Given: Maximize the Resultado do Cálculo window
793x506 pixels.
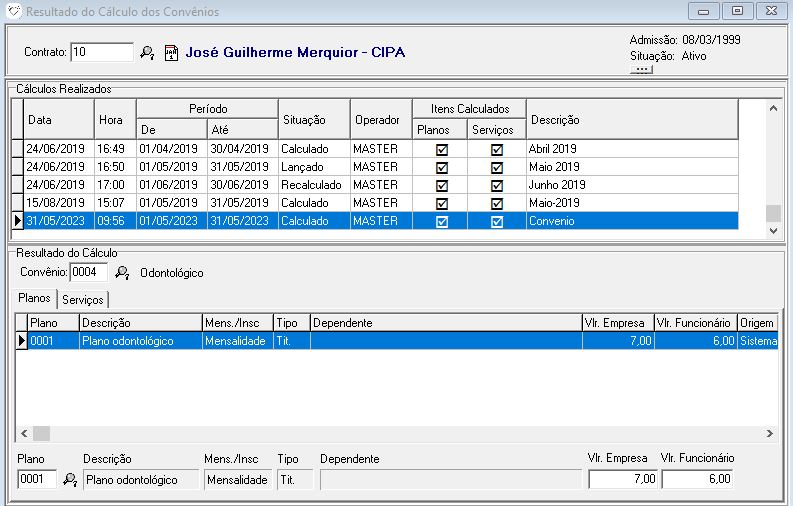Looking at the screenshot, I should point(737,11).
